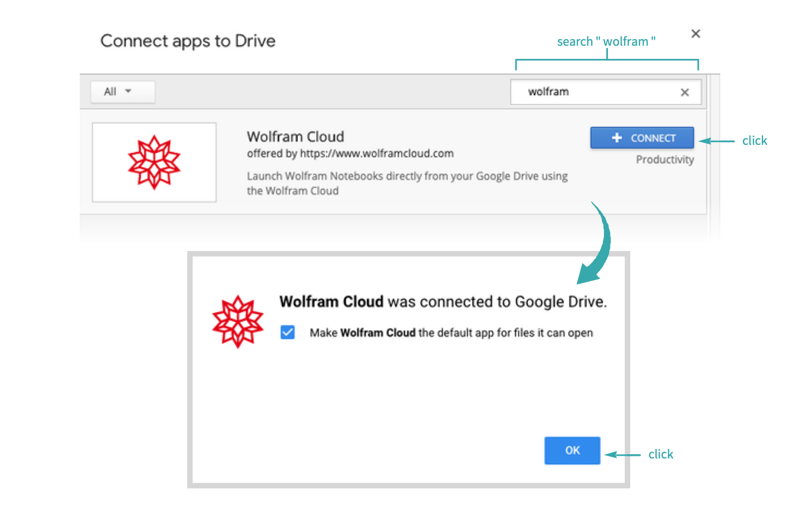This screenshot has height=514, width=812.
Task: Clear the wolfram search text with the X icon
Action: 685,93
